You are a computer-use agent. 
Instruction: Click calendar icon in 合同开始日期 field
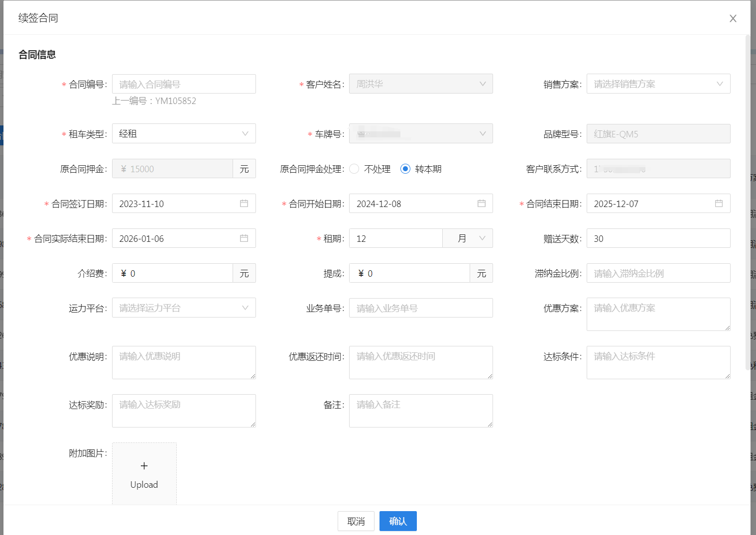coord(481,204)
